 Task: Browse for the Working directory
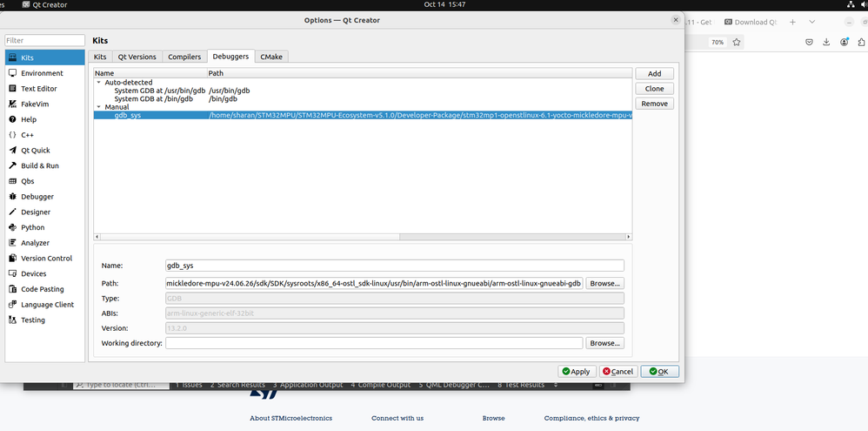point(605,343)
